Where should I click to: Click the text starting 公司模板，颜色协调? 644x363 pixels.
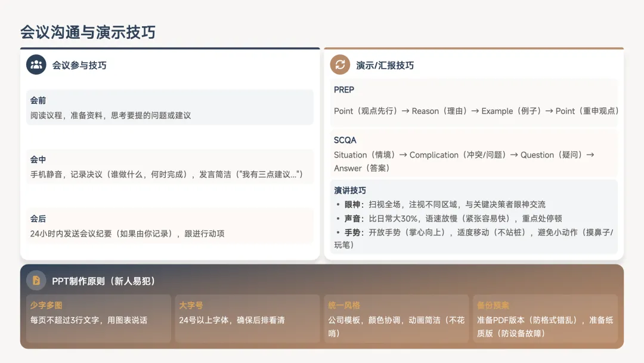click(x=397, y=327)
